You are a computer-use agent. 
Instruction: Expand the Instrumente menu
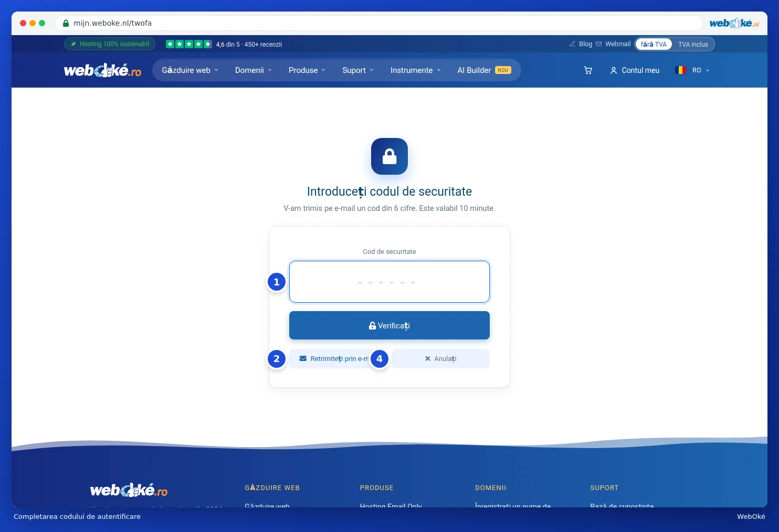click(x=416, y=70)
